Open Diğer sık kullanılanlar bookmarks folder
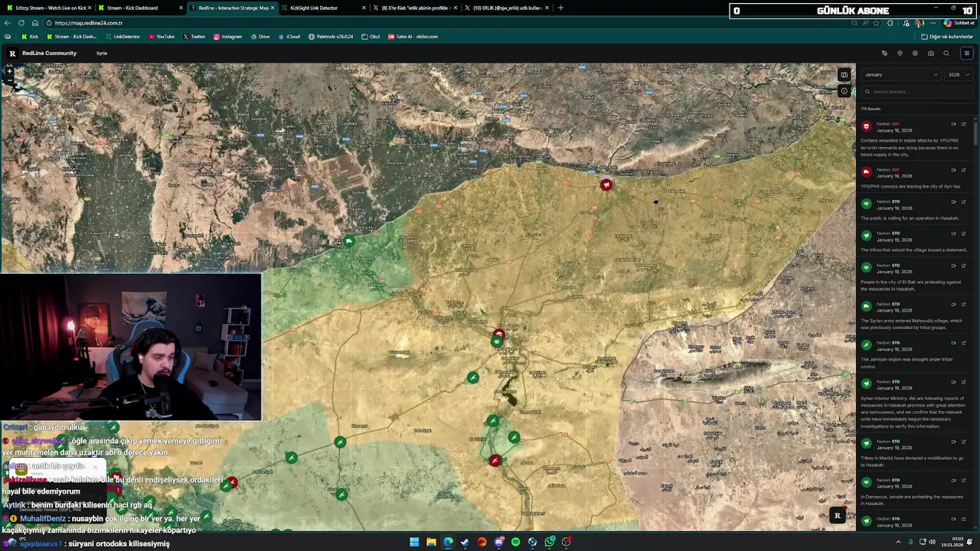Viewport: 980px width, 551px height. click(947, 37)
